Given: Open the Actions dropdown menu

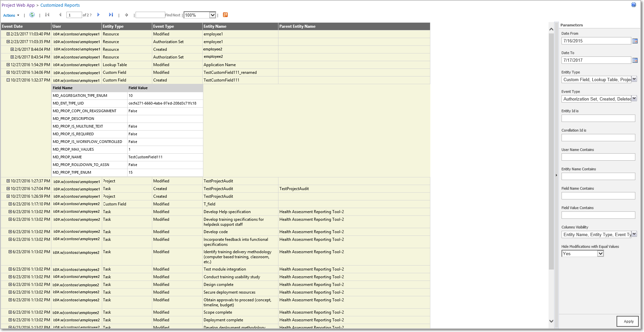Looking at the screenshot, I should (x=11, y=15).
